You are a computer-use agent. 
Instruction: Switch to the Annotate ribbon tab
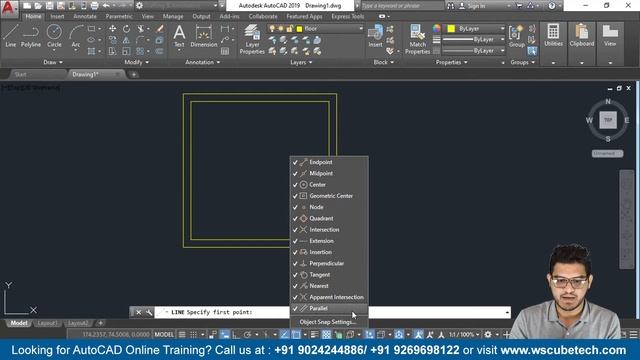[85, 17]
